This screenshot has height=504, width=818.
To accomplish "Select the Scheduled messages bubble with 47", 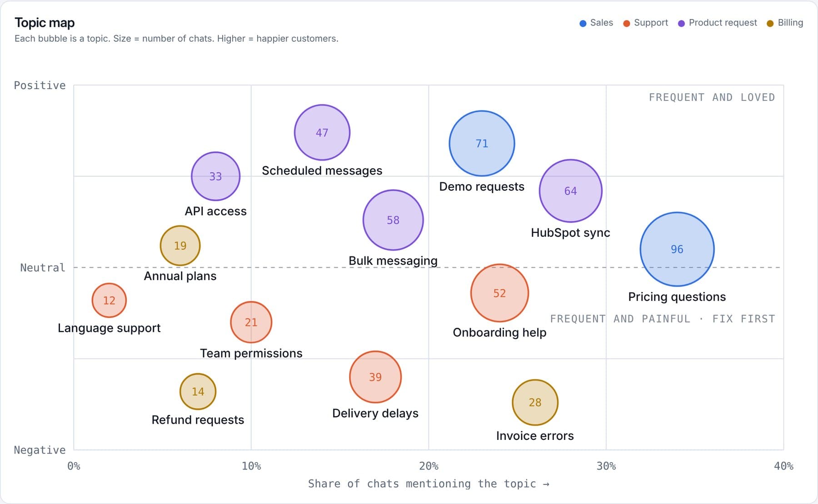I will (x=322, y=132).
